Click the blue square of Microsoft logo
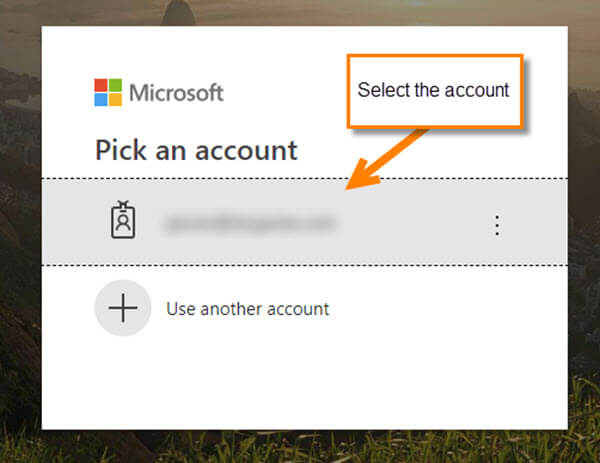This screenshot has width=600, height=463. [101, 99]
